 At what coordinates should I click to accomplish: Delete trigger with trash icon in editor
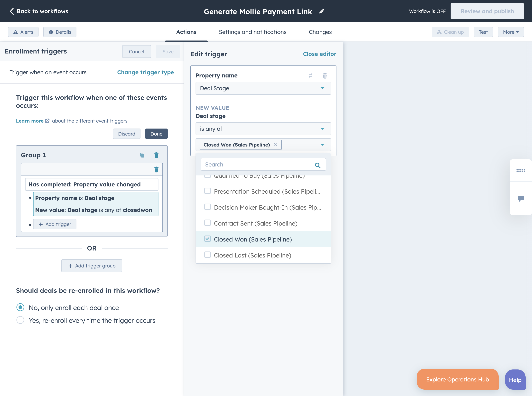325,76
